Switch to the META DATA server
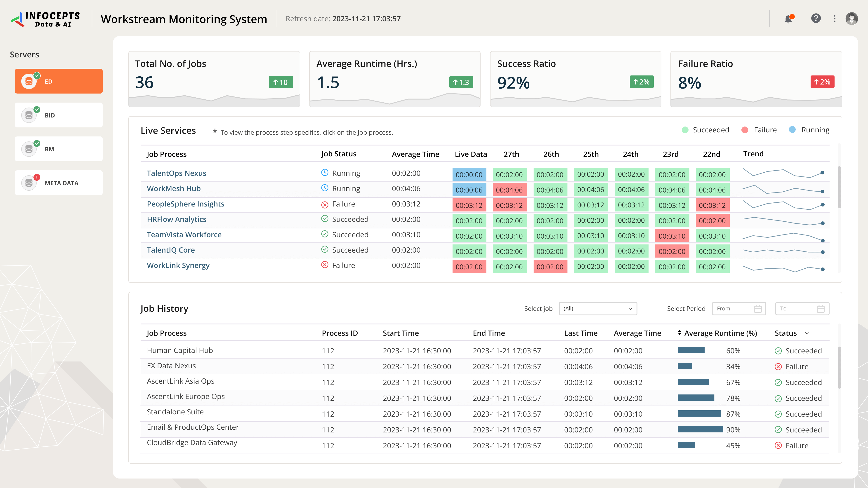Image resolution: width=868 pixels, height=488 pixels. [59, 183]
